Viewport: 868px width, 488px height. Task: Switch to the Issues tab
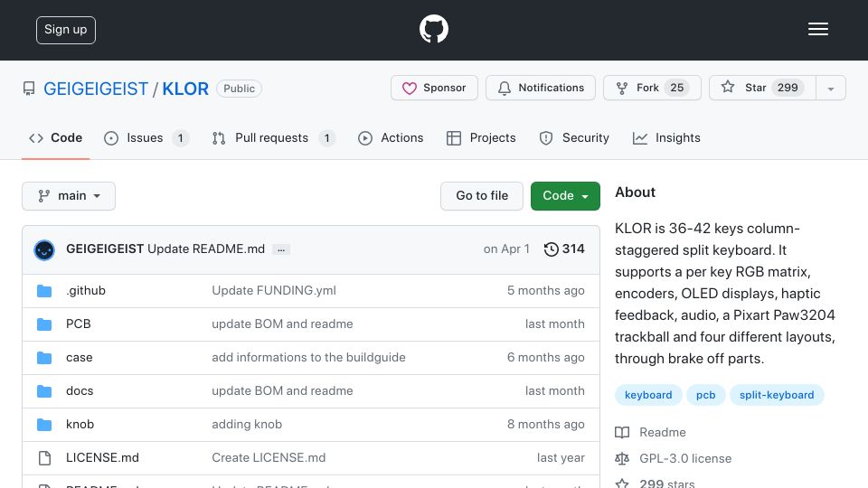coord(146,137)
